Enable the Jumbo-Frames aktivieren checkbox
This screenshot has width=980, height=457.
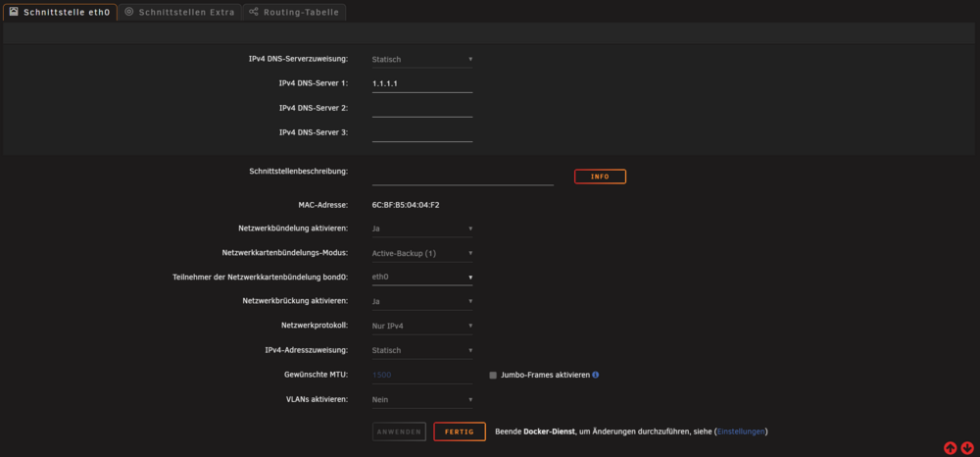click(x=493, y=375)
